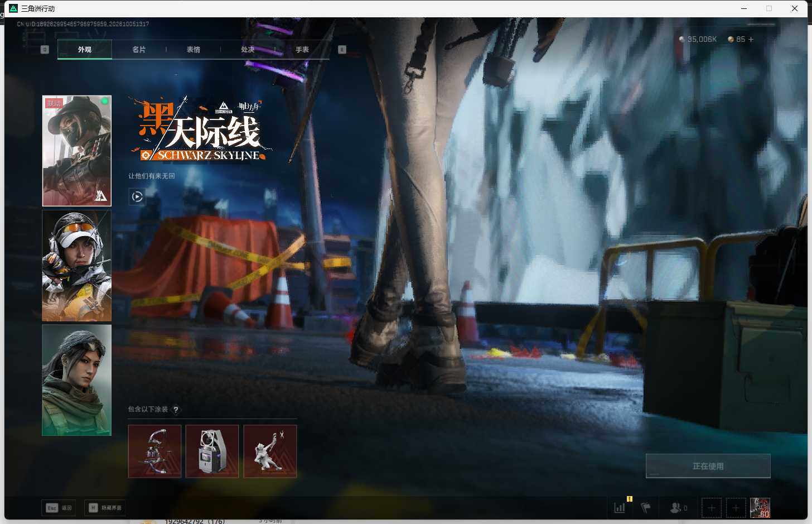Select the 表情 tab
Viewport: 812px width, 524px height.
(x=194, y=50)
